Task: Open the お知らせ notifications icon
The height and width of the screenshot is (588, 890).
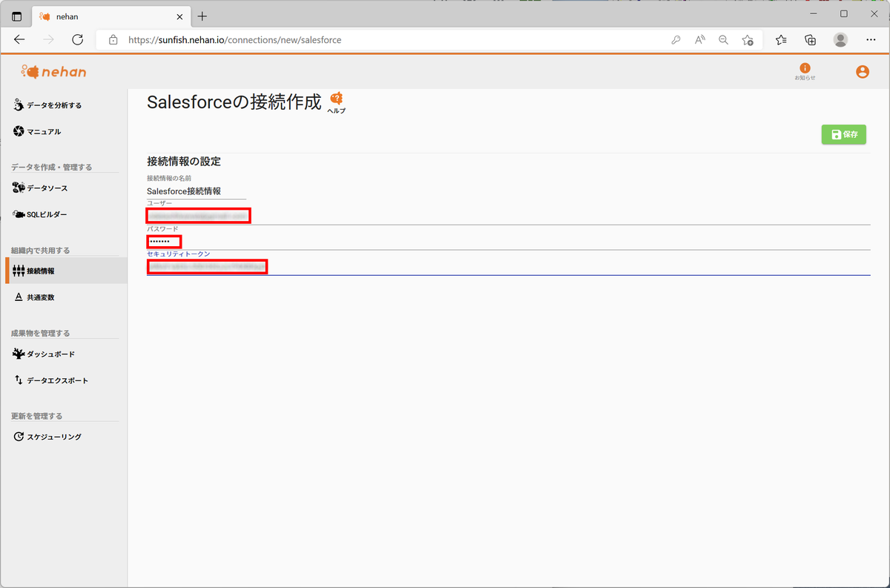Action: 805,71
